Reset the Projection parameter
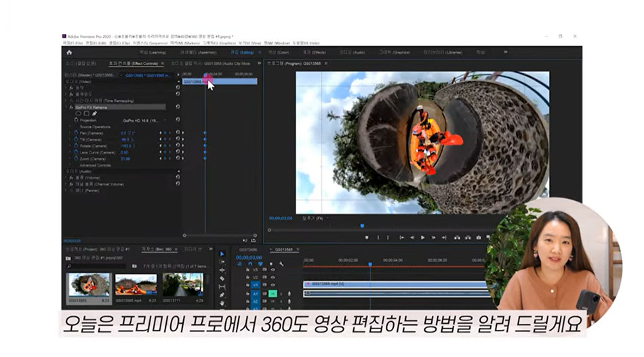Viewport: 644px width, 357px height. (178, 119)
